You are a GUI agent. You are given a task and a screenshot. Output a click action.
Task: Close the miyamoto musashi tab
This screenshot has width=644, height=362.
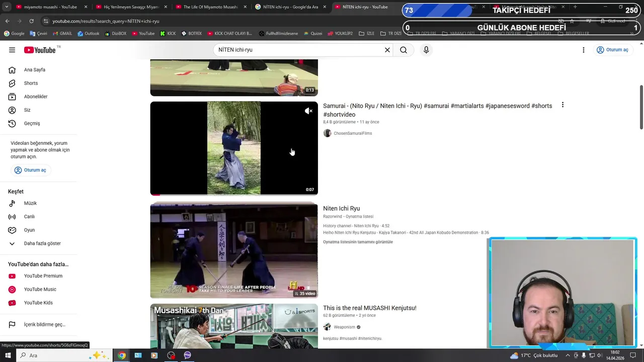click(86, 7)
